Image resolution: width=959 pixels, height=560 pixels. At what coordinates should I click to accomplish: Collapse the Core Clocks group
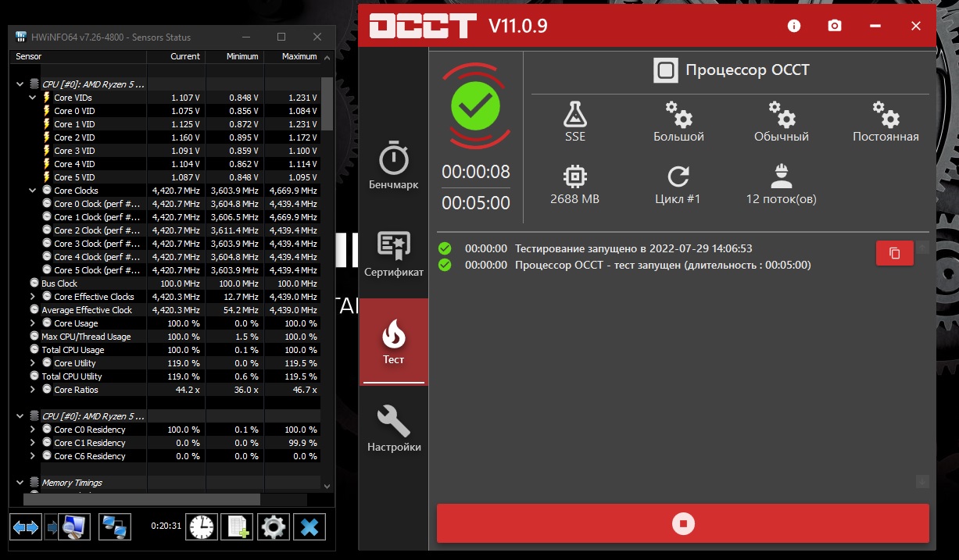pos(32,191)
